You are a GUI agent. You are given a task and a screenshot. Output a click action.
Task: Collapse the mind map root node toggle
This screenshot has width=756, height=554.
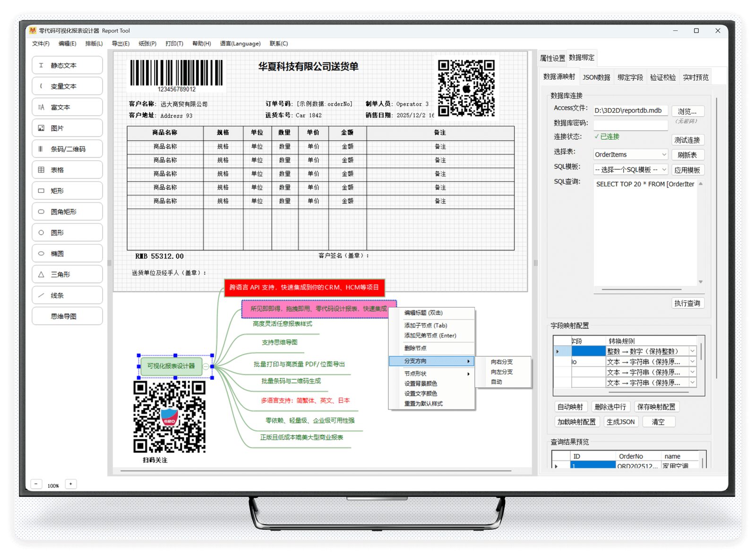[x=206, y=366]
